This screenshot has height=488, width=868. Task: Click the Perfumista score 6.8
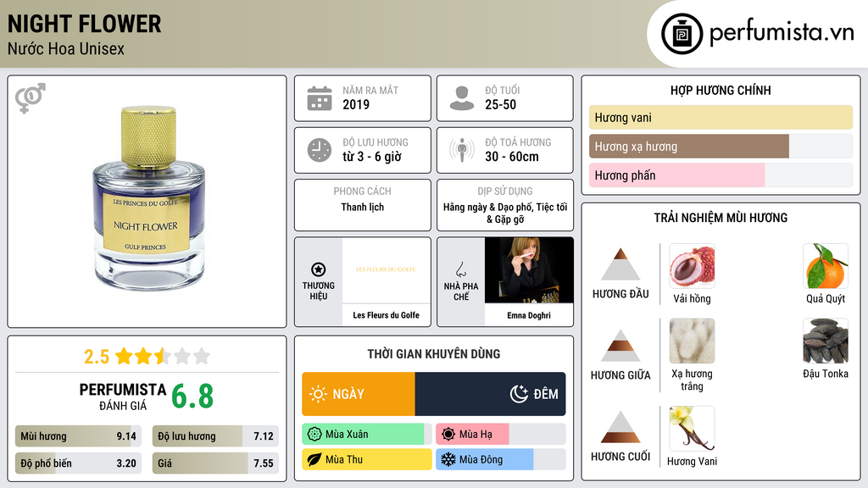192,396
